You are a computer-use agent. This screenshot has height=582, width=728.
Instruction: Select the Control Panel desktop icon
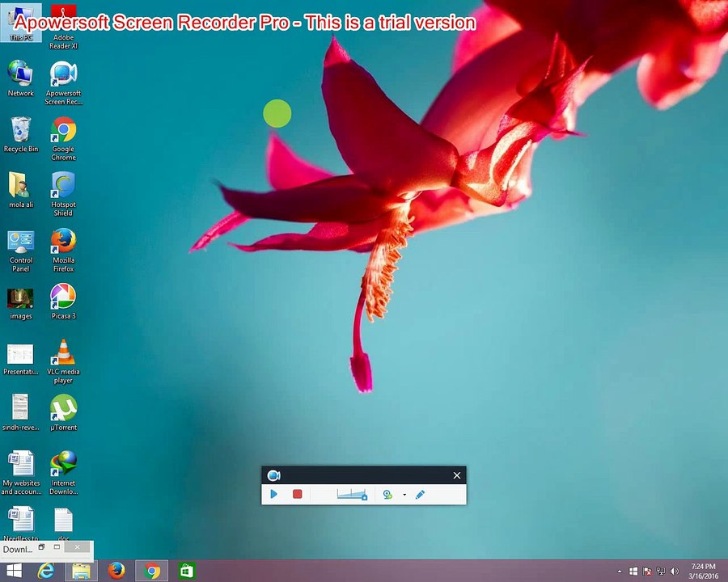(x=21, y=250)
